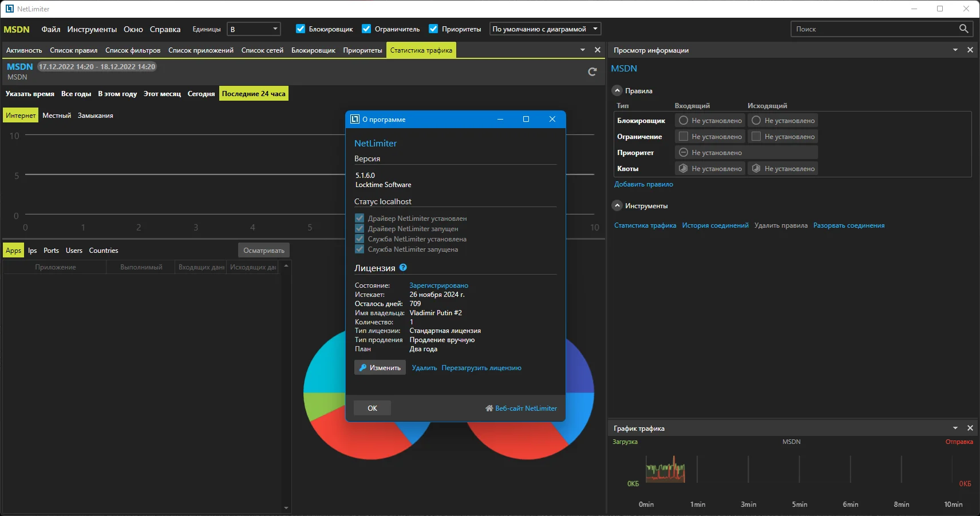The height and width of the screenshot is (516, 980).
Task: Open the Файл menu
Action: (51, 29)
